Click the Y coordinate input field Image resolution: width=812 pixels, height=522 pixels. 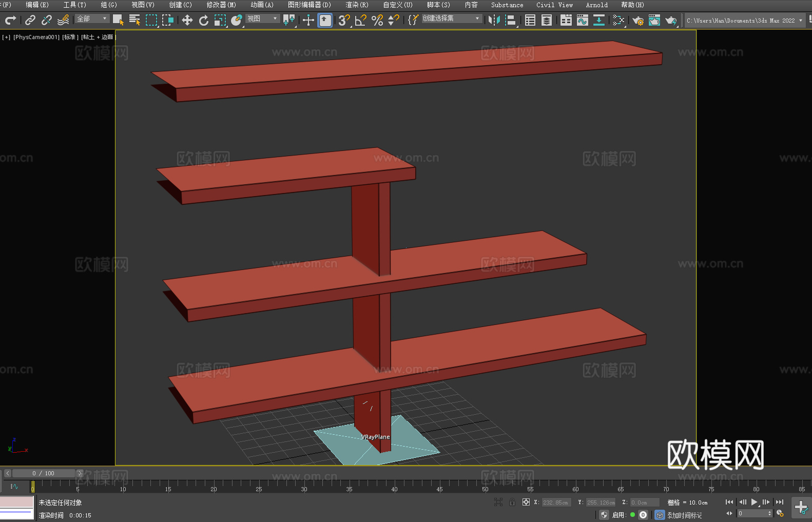pyautogui.click(x=601, y=502)
